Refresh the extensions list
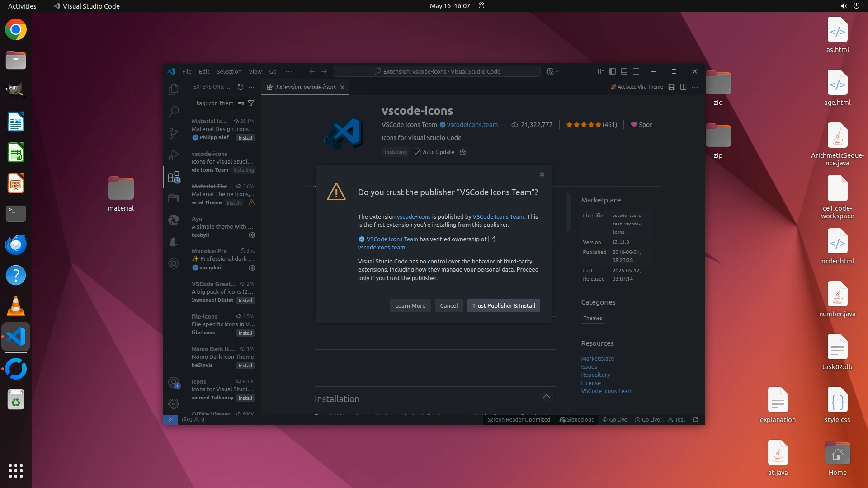 pos(241,87)
